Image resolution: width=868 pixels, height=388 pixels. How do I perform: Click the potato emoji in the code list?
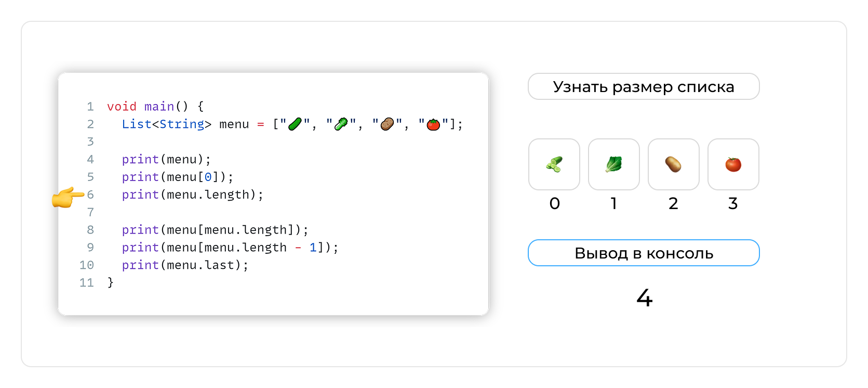387,124
